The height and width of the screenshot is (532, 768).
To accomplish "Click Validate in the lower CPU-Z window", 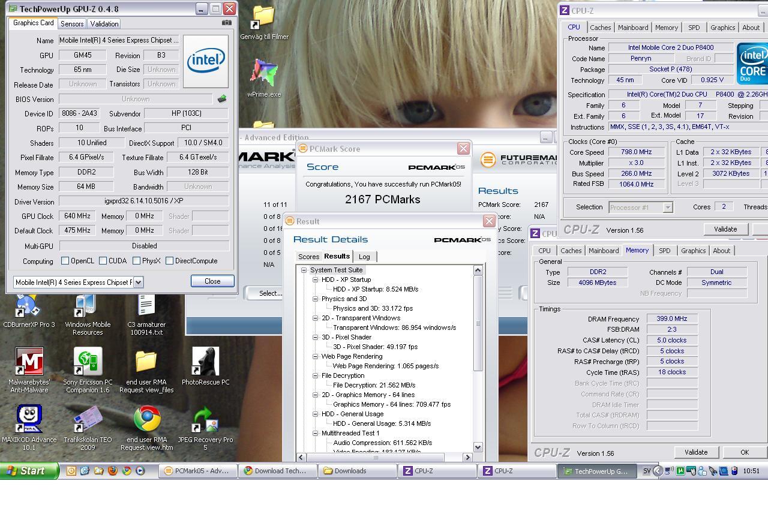I will (x=696, y=452).
